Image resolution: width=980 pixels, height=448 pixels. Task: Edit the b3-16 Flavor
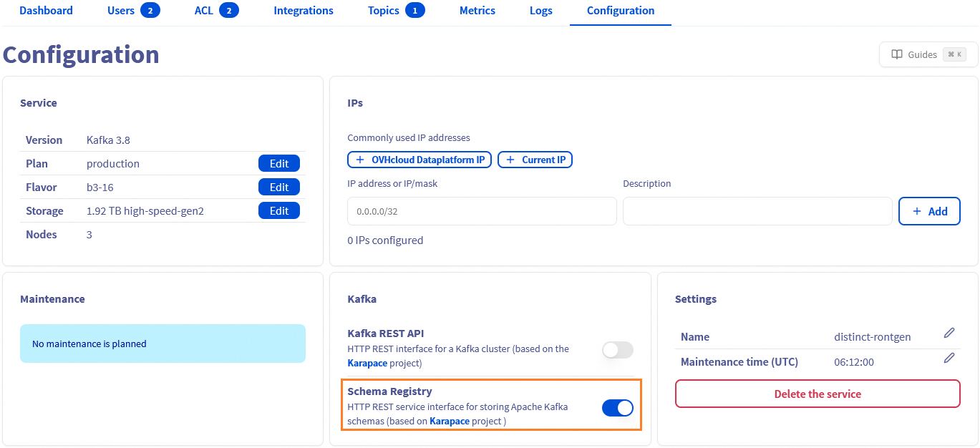pyautogui.click(x=279, y=187)
